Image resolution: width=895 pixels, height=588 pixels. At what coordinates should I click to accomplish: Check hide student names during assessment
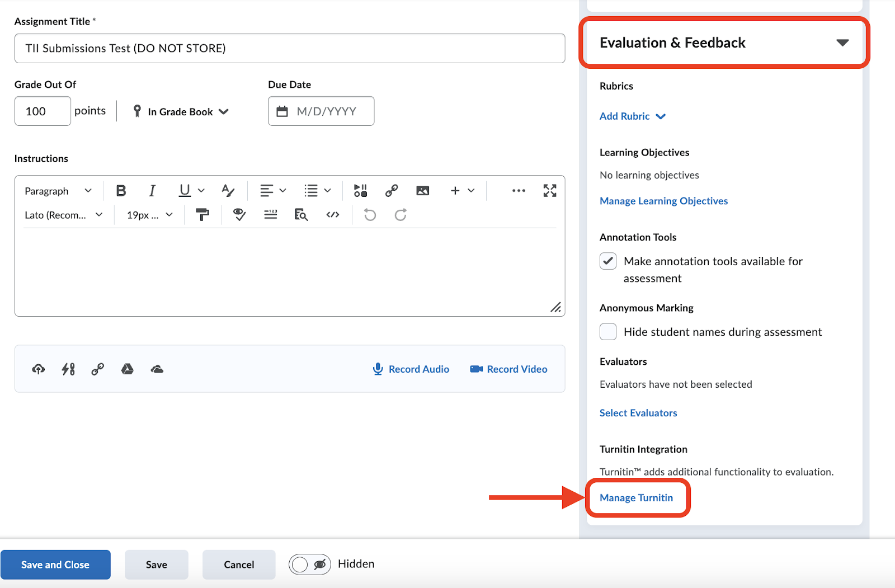point(608,332)
